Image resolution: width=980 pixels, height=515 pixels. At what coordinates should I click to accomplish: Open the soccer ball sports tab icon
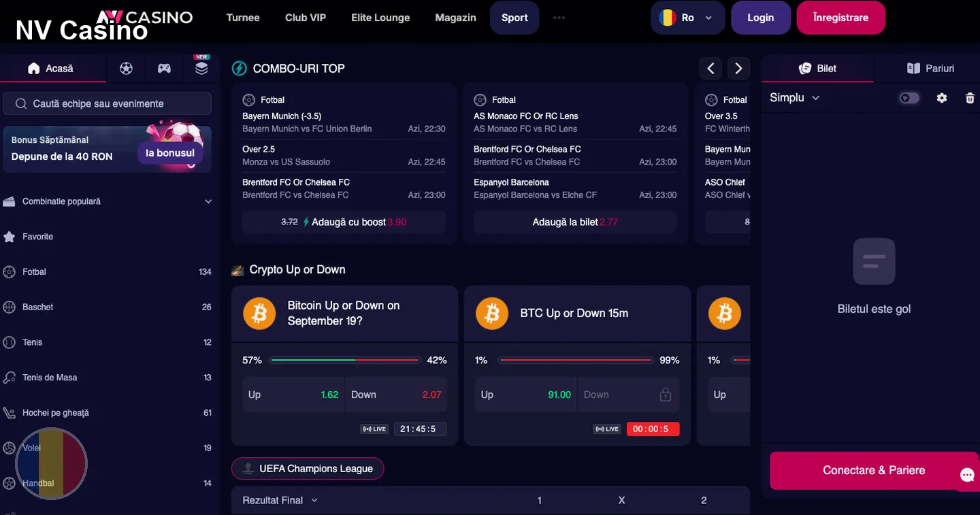126,68
